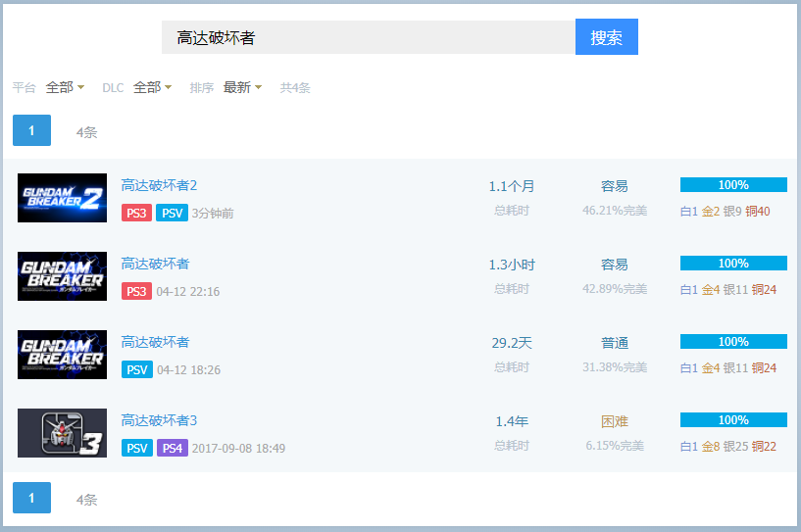This screenshot has height=532, width=801.
Task: Click the 100% progress bar for 高达破坏者3
Action: pos(733,419)
